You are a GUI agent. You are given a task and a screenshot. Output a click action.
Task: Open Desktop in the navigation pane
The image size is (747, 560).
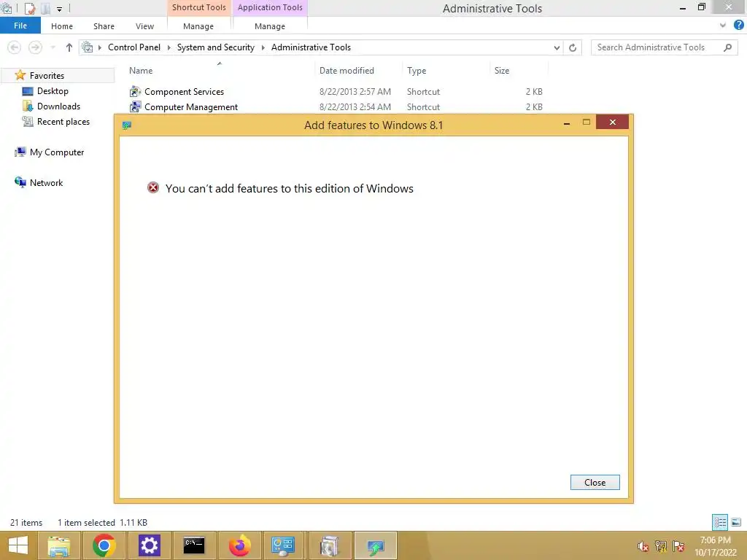point(53,91)
